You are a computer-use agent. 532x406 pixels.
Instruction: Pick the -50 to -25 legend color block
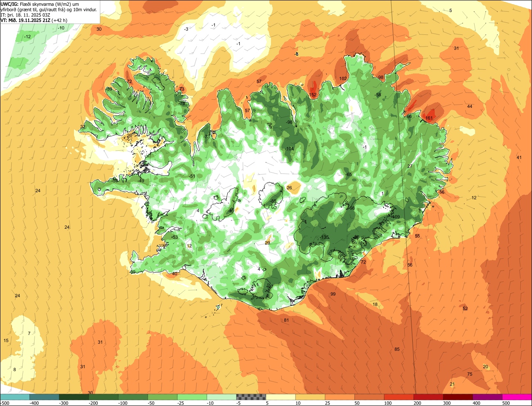click(163, 396)
